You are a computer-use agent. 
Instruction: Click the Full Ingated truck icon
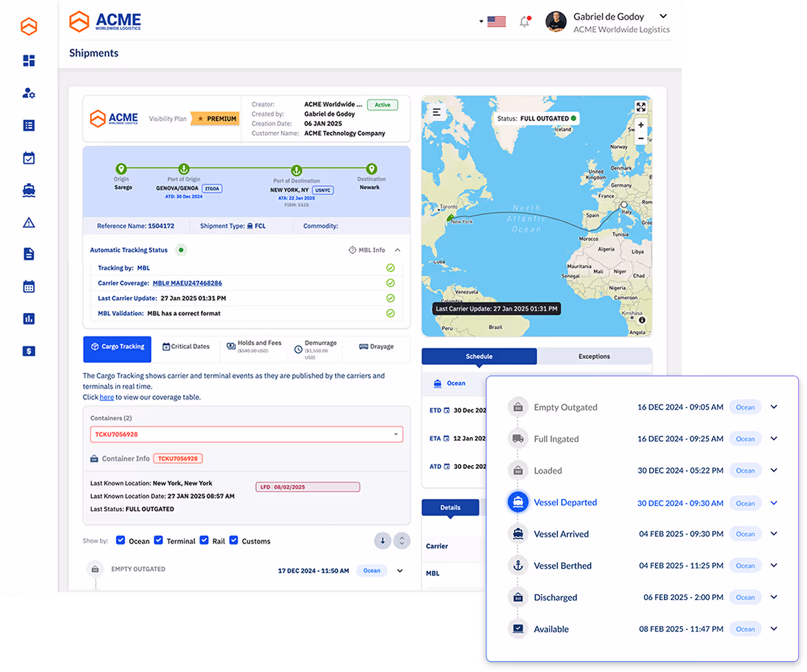[518, 438]
